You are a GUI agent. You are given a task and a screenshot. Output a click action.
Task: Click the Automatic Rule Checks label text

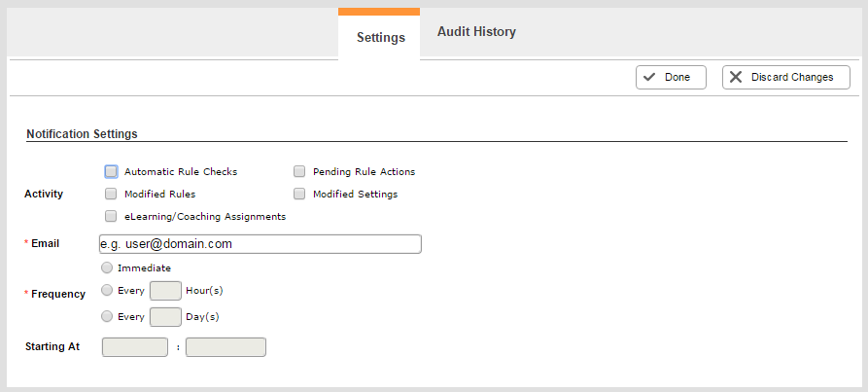pos(181,171)
